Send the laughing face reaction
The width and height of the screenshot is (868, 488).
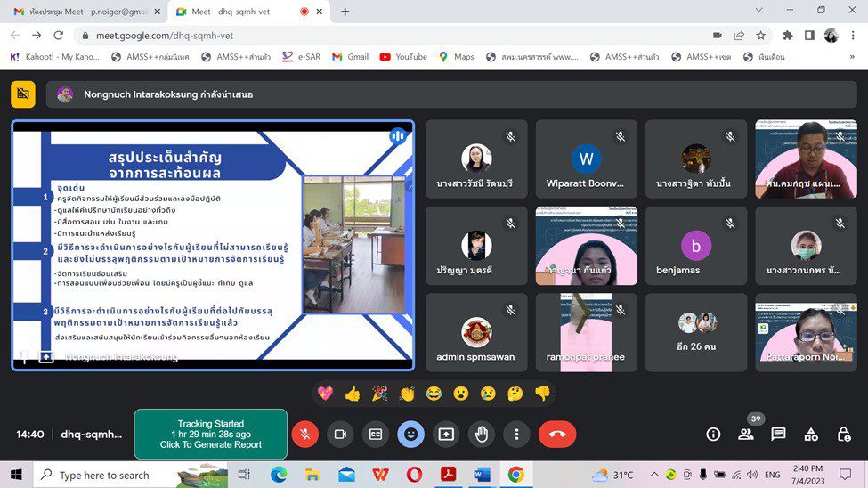pyautogui.click(x=434, y=394)
